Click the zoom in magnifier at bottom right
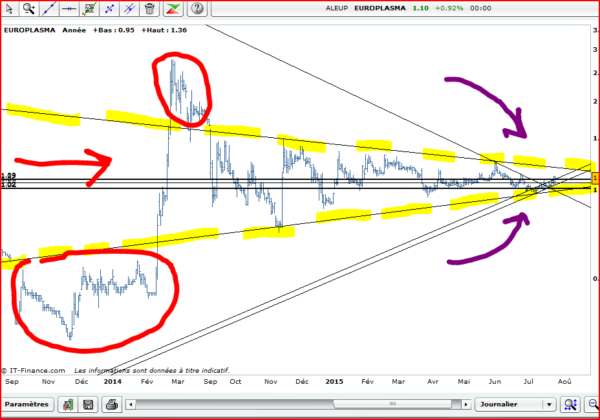The width and height of the screenshot is (600, 420). click(569, 405)
